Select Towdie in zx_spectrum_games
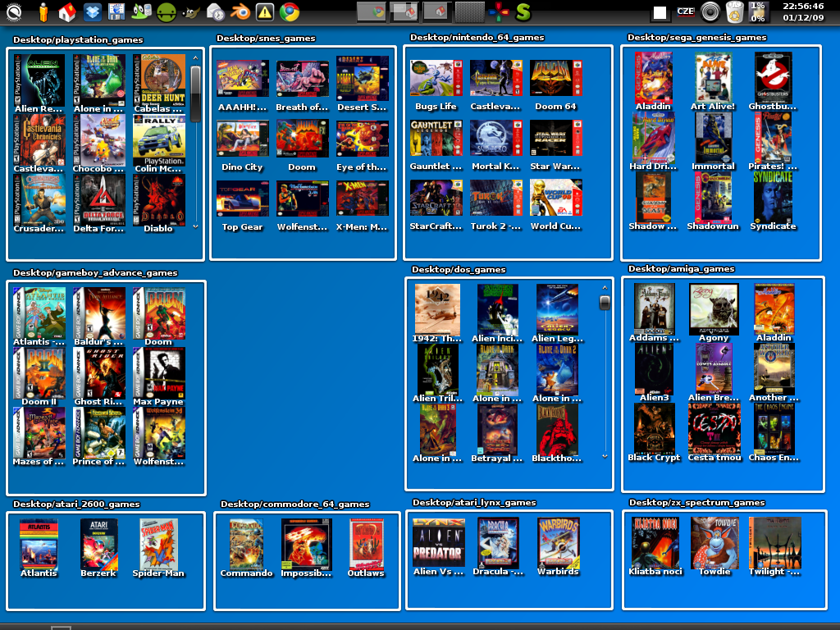840x630 pixels. point(714,546)
